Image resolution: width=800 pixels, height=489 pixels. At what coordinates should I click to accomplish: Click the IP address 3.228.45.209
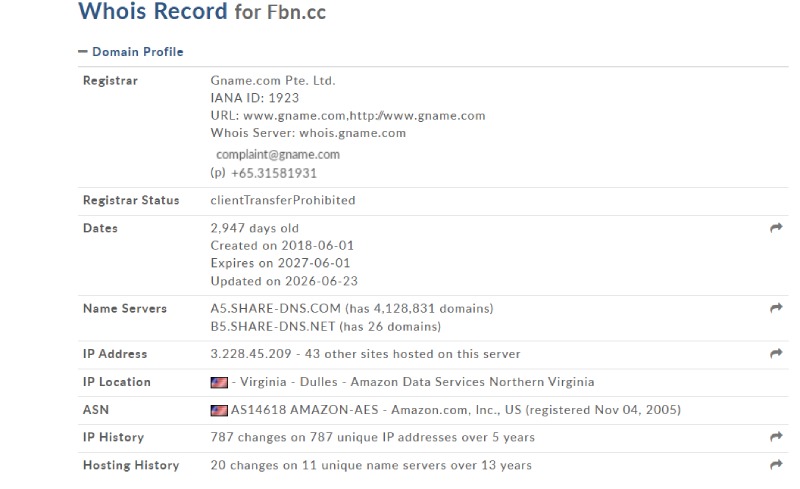pyautogui.click(x=251, y=354)
